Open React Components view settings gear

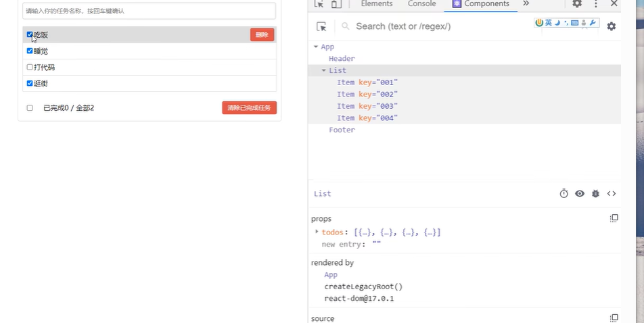[x=611, y=26]
